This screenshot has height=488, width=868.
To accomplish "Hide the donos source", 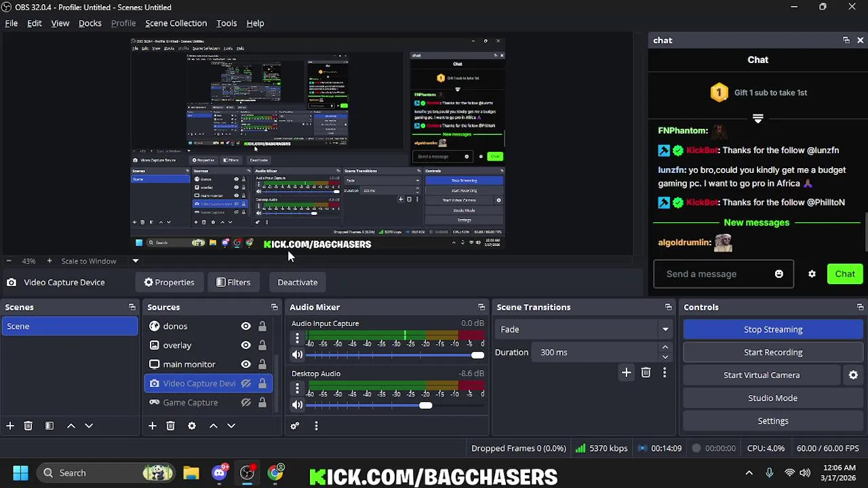I will pyautogui.click(x=246, y=326).
